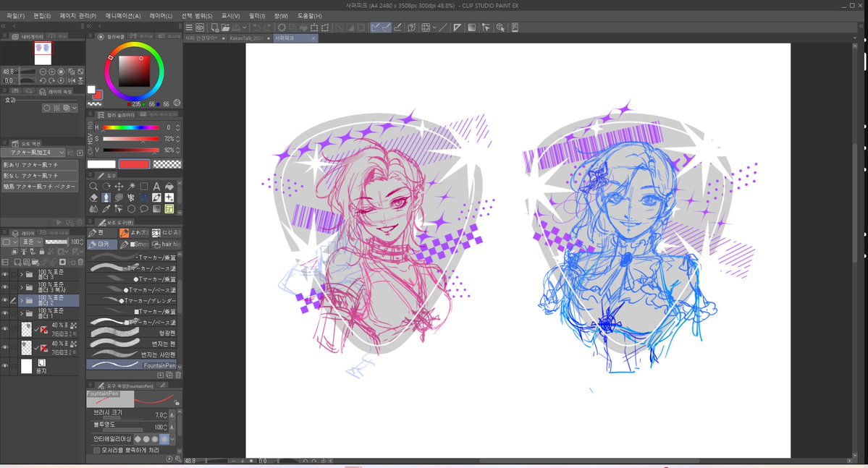Select the Auto select magic wand tool

click(131, 187)
